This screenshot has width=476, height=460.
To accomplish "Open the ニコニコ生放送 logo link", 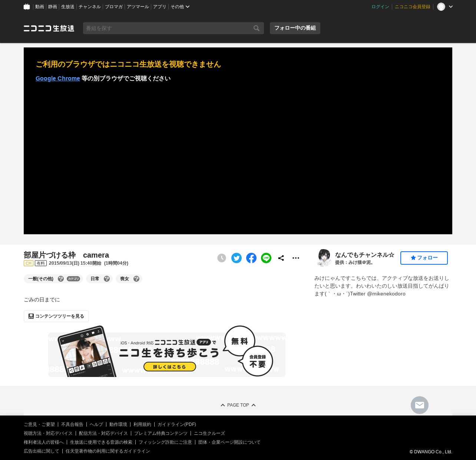I will coord(49,28).
